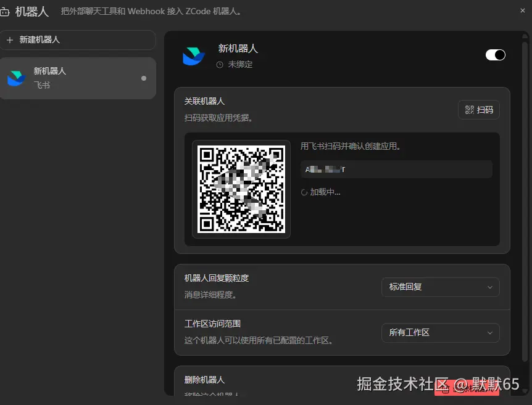The image size is (532, 405).
Task: Click the Feishu logo in sidebar robot entry
Action: (x=16, y=78)
